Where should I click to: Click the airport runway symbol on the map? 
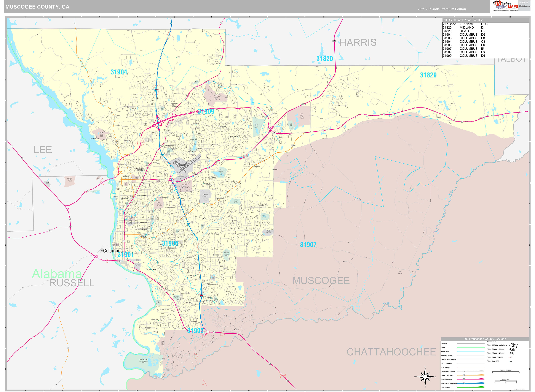point(186,164)
